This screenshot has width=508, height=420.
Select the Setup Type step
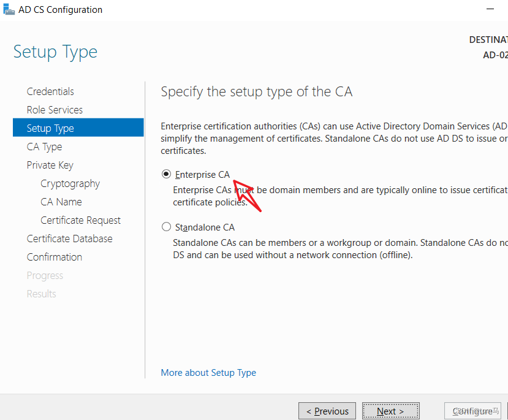point(78,128)
